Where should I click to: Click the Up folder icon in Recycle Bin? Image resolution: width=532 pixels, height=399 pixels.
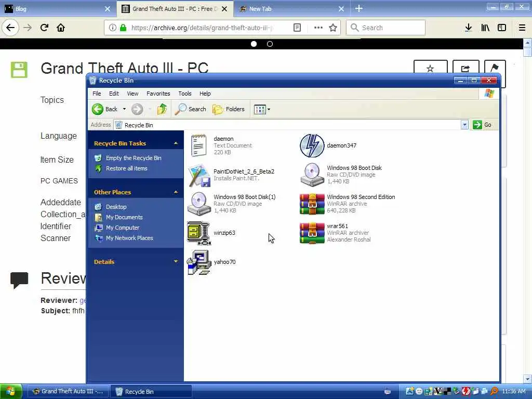click(x=162, y=109)
